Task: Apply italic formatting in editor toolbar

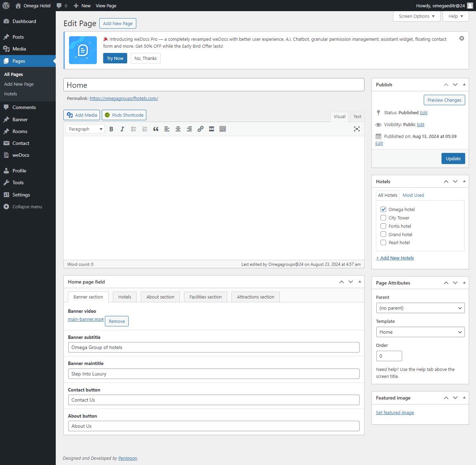Action: click(122, 129)
